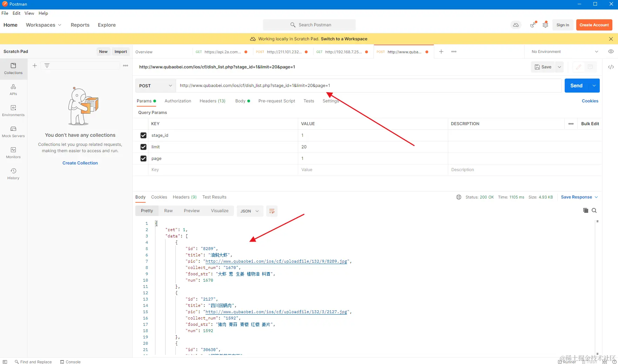618x364 pixels.
Task: Open the View menu
Action: [29, 13]
